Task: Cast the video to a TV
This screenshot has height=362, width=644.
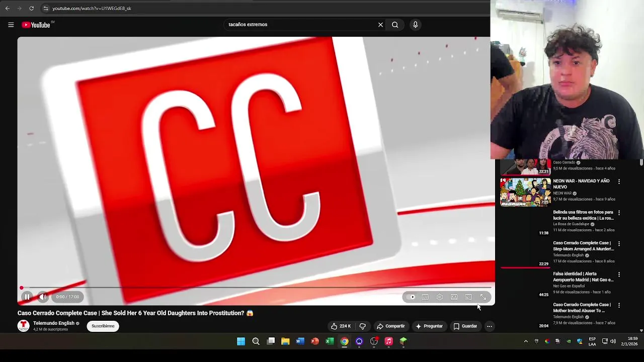Action: pyautogui.click(x=468, y=297)
